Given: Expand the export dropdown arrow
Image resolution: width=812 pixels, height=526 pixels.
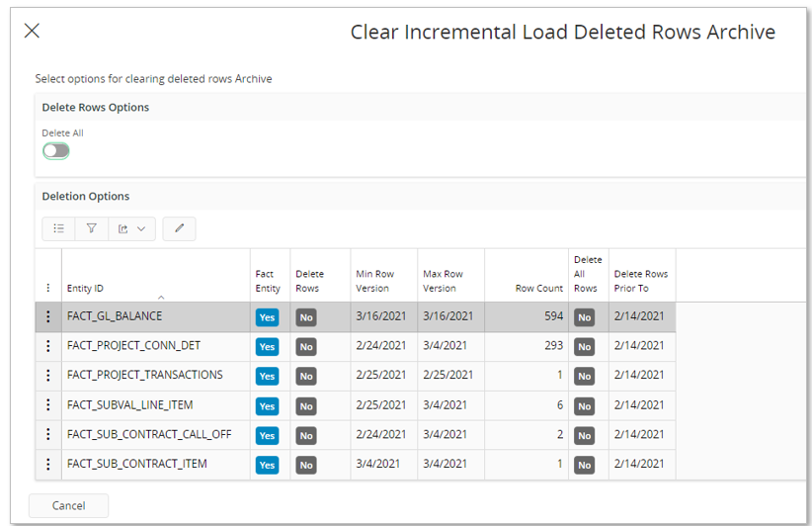Looking at the screenshot, I should [141, 228].
